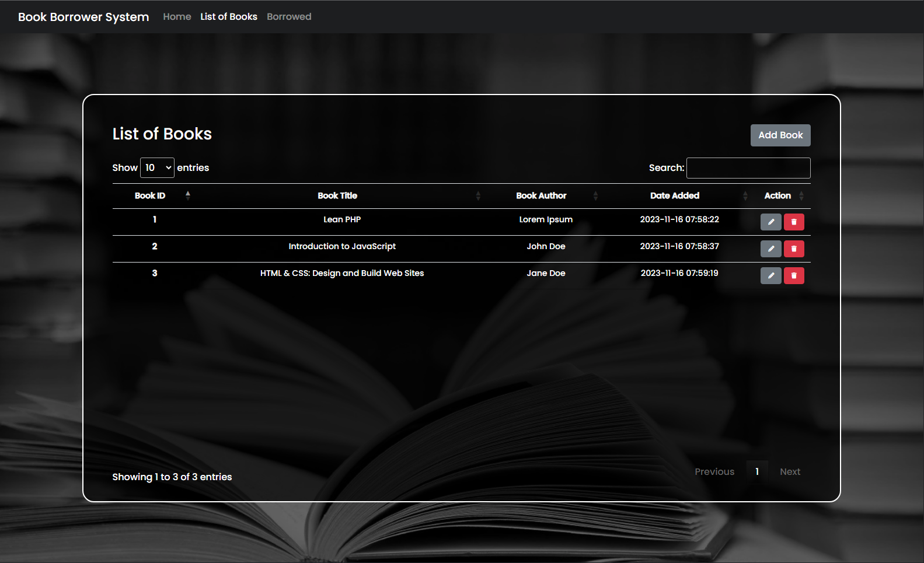Click the 'List of Books' heading
The height and width of the screenshot is (563, 924).
(162, 134)
